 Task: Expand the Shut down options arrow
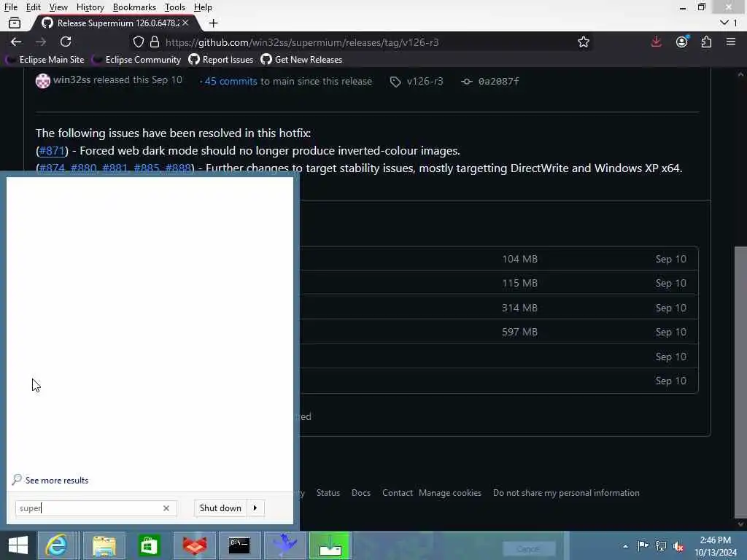tap(255, 508)
